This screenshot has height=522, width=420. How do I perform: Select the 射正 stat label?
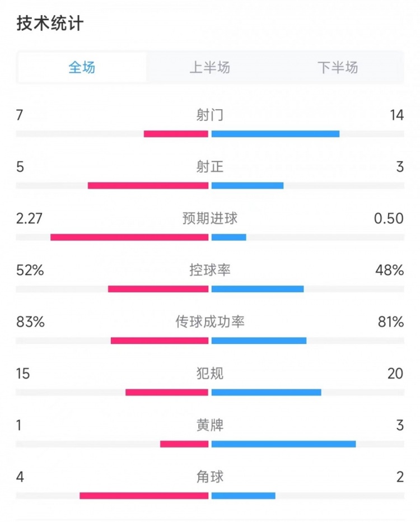209,166
